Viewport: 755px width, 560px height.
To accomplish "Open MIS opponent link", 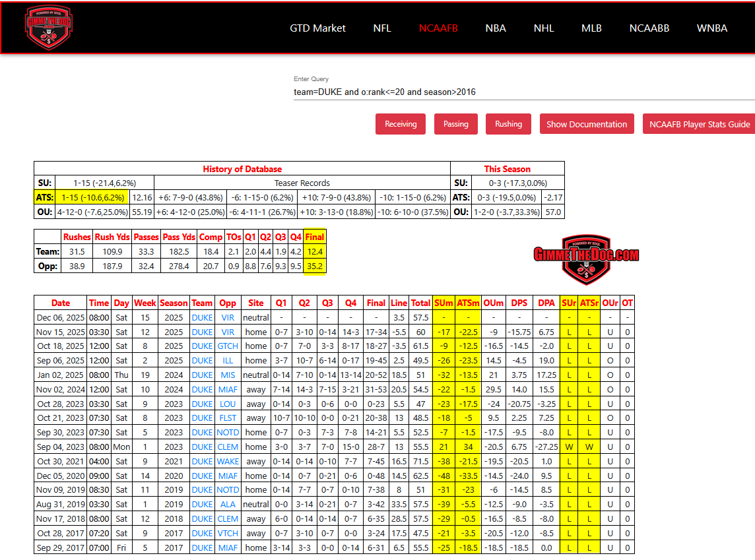I will (x=228, y=375).
